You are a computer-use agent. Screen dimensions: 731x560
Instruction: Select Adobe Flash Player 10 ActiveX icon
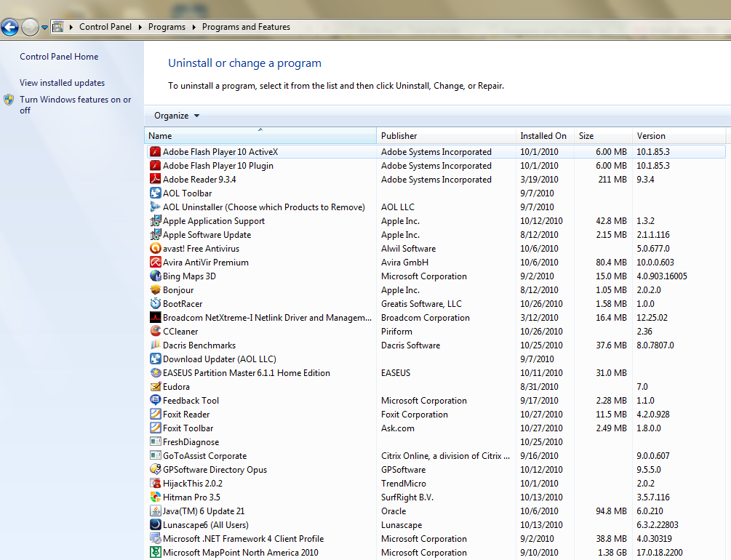[155, 151]
